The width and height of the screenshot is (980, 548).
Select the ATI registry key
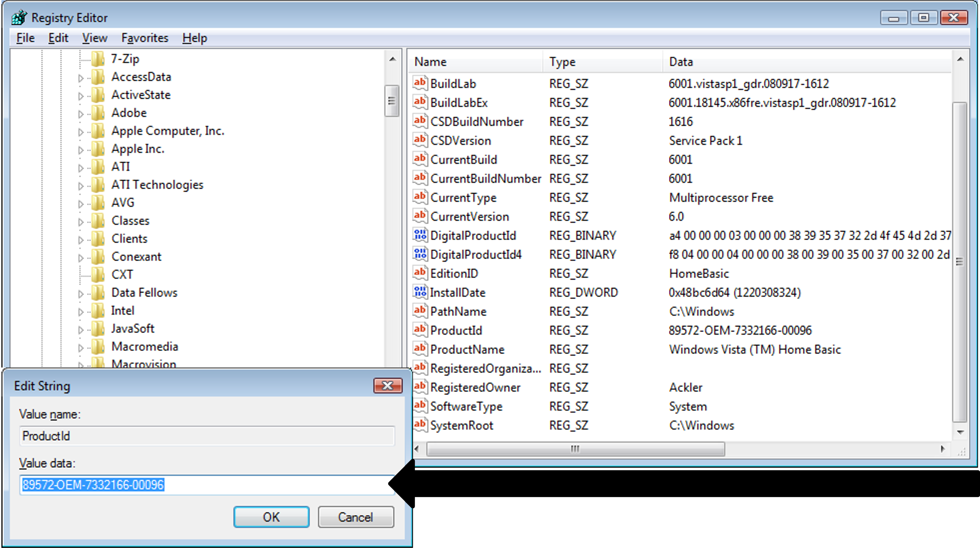(x=121, y=167)
